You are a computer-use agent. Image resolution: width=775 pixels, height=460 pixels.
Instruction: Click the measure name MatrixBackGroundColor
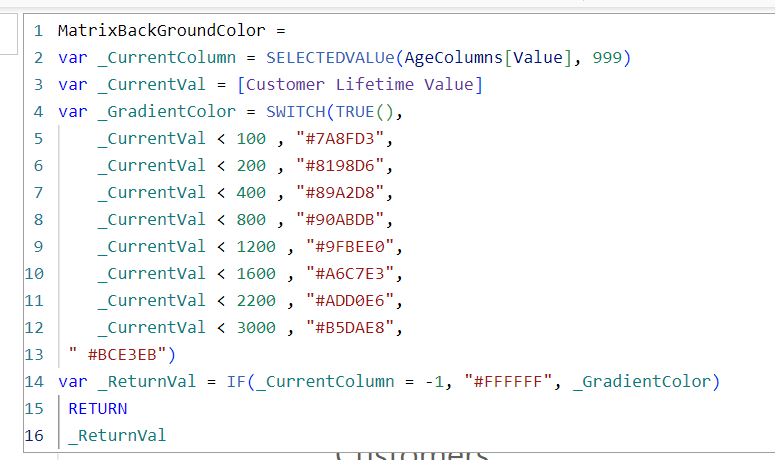point(162,31)
